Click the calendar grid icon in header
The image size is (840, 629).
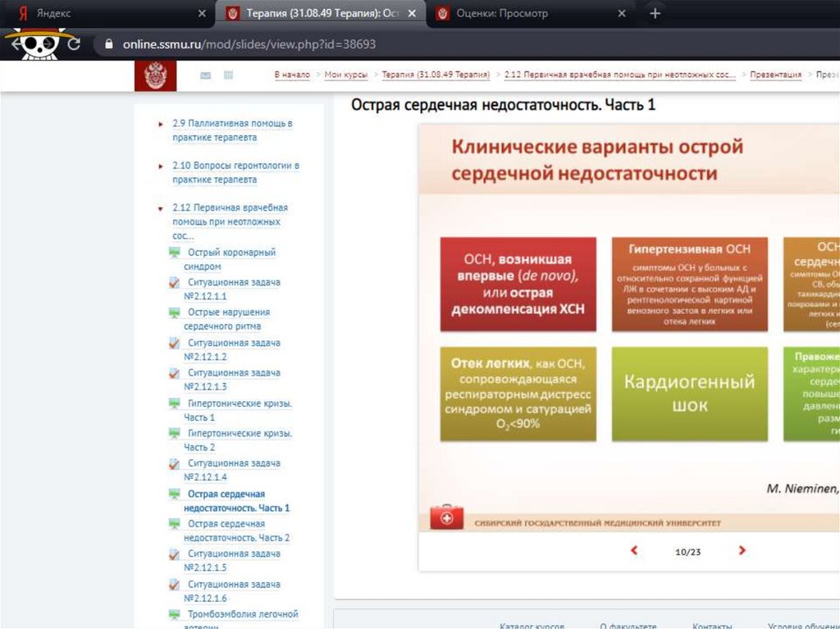[228, 75]
